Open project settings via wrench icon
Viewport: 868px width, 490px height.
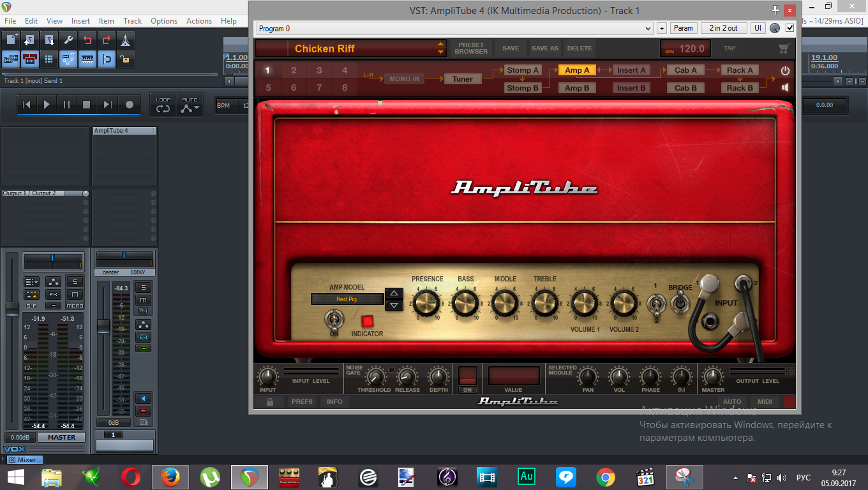click(x=68, y=40)
